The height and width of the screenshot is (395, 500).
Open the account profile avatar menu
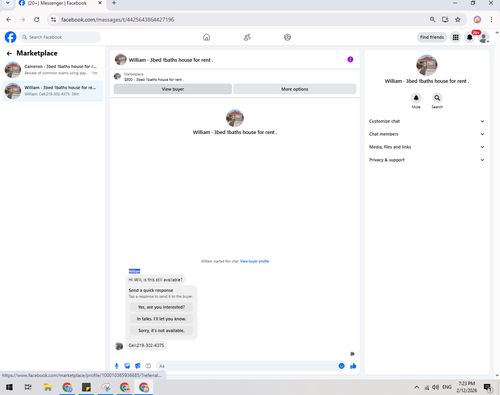(484, 37)
